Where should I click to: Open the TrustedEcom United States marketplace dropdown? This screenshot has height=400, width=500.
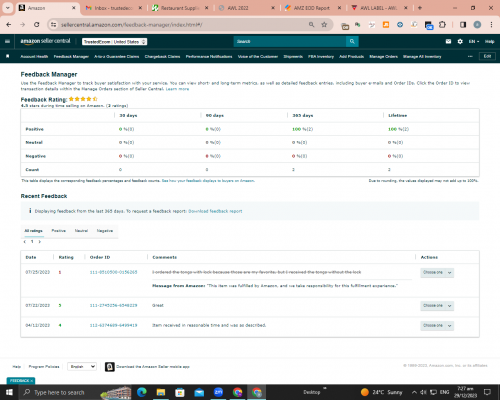pyautogui.click(x=115, y=42)
